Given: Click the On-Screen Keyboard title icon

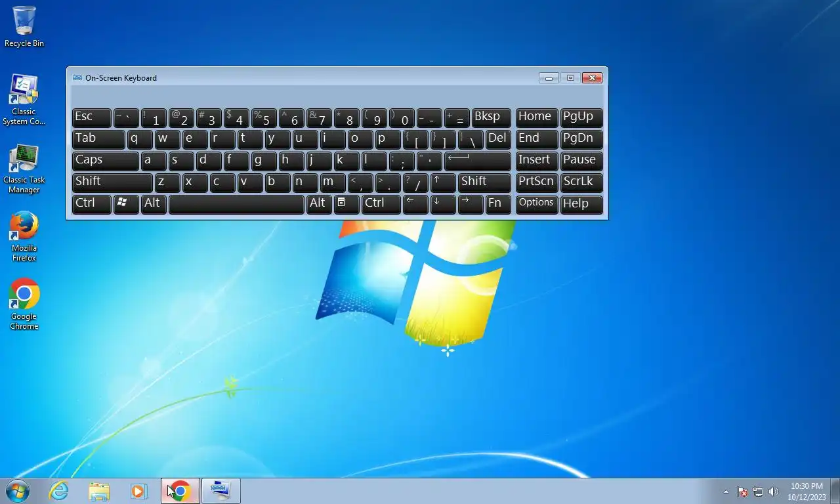Looking at the screenshot, I should 77,77.
